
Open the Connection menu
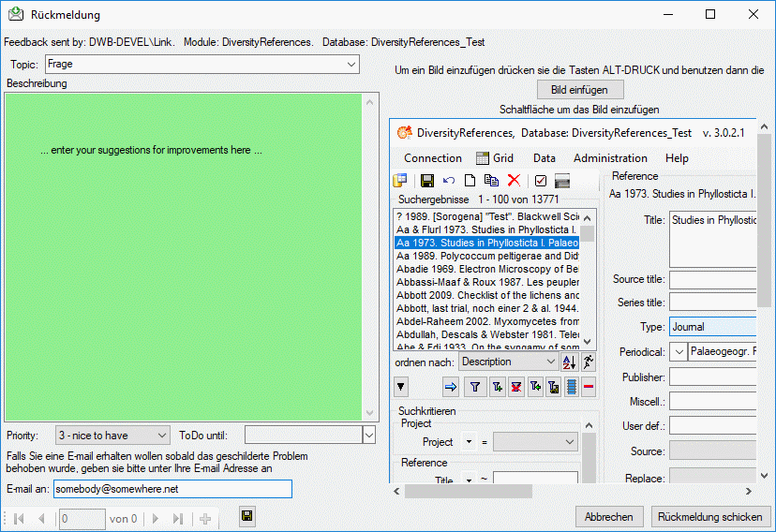(x=433, y=158)
